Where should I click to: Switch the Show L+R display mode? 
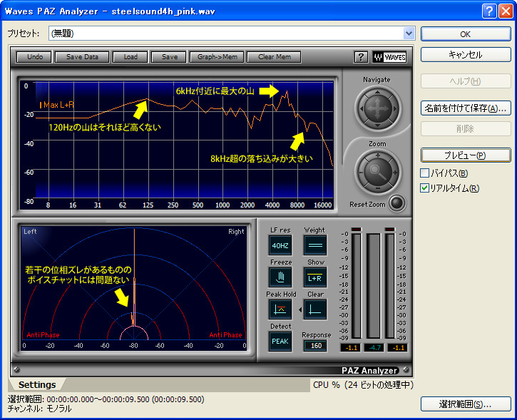pos(315,277)
